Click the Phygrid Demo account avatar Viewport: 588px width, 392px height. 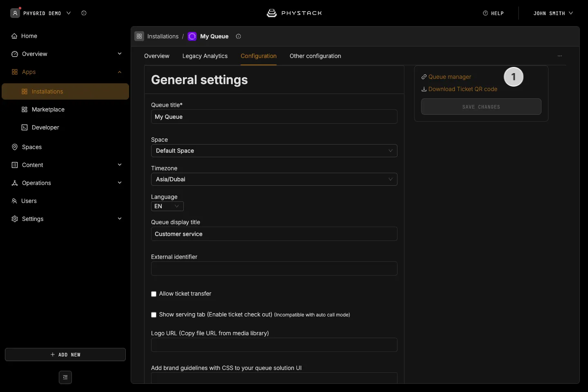pyautogui.click(x=15, y=13)
